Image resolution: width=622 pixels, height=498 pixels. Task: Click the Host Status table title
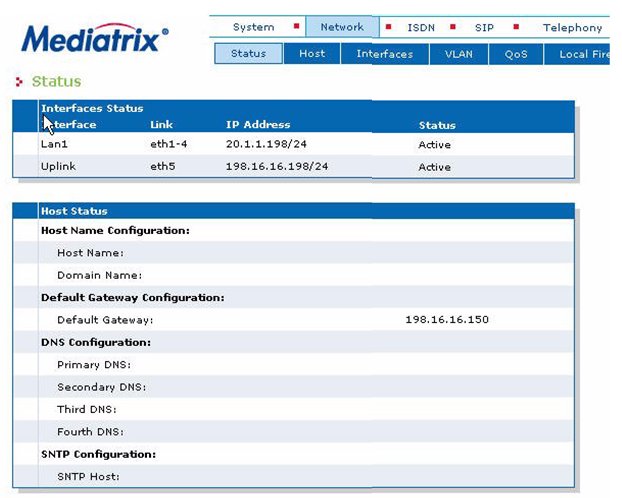point(74,211)
